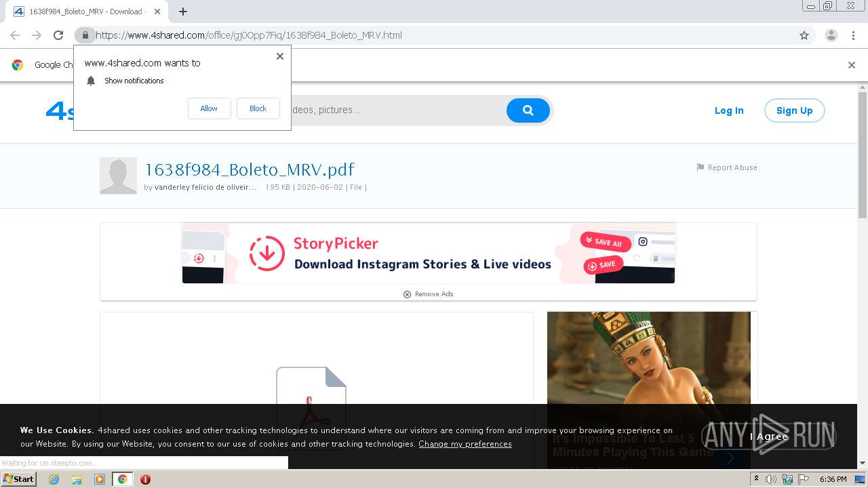Select the 1638f984_Boleto_MRV browser tab

point(87,12)
